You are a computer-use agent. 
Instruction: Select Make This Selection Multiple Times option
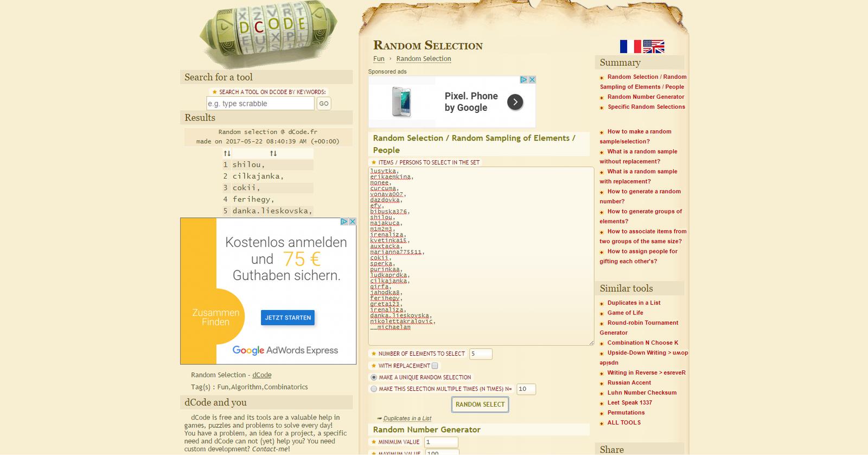pyautogui.click(x=373, y=389)
